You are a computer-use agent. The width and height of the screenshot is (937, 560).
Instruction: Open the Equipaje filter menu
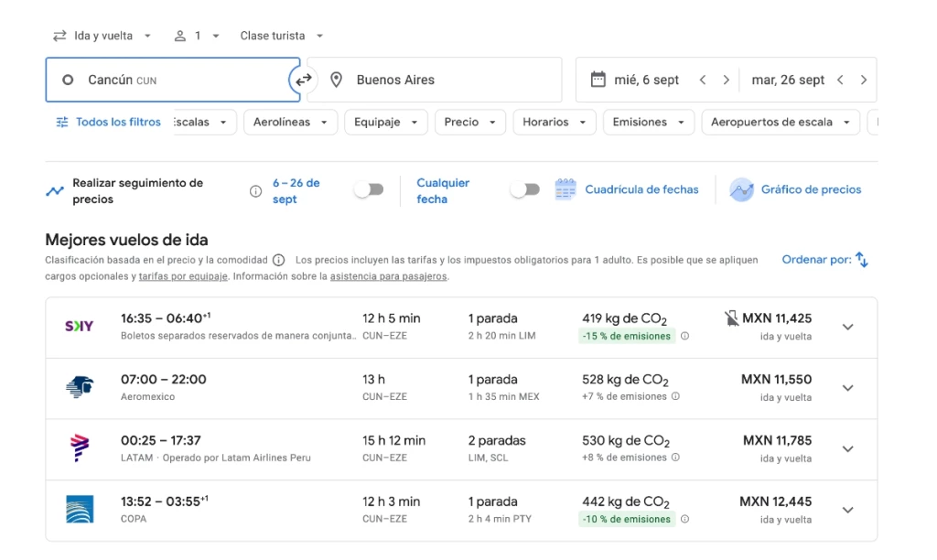pos(385,122)
